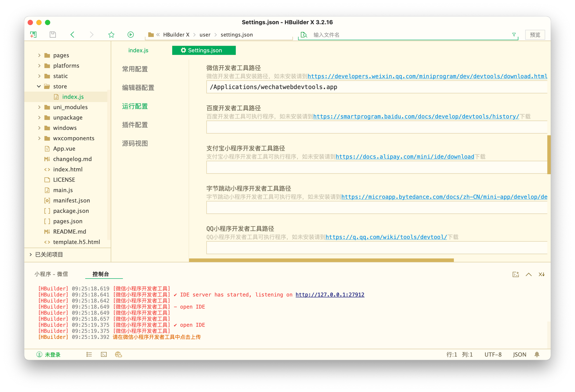This screenshot has width=575, height=392.
Task: Open the http://127.0.0.1:27912 link
Action: coord(330,294)
